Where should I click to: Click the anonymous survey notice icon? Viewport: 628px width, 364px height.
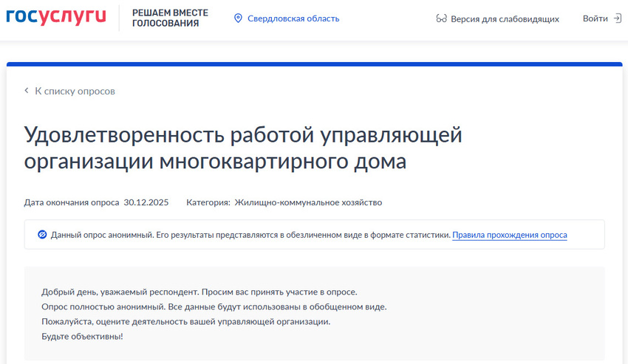point(42,235)
